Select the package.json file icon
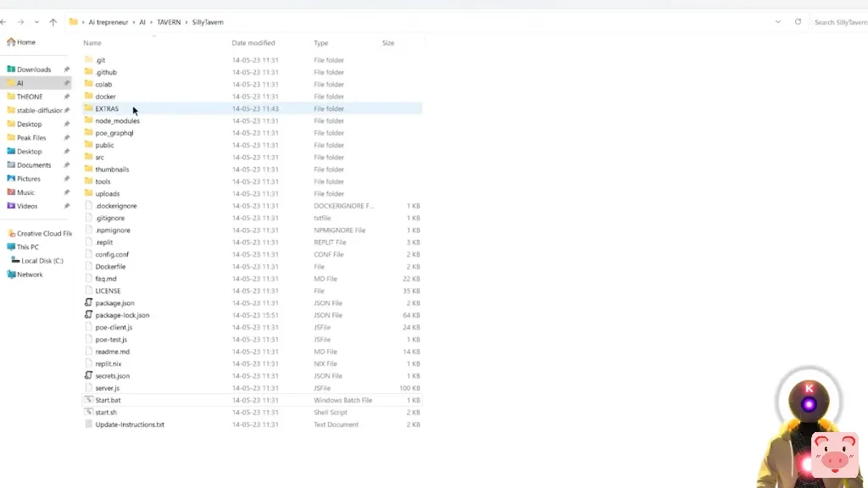Viewport: 868px width, 488px height. coord(88,302)
